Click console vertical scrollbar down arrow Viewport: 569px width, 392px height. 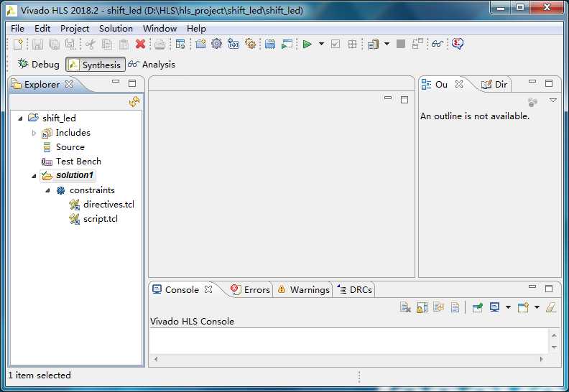click(x=554, y=347)
